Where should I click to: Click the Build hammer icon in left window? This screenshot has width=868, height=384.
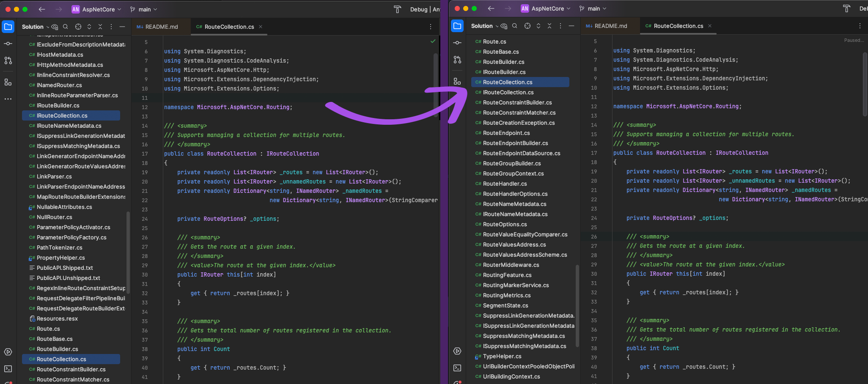click(397, 9)
